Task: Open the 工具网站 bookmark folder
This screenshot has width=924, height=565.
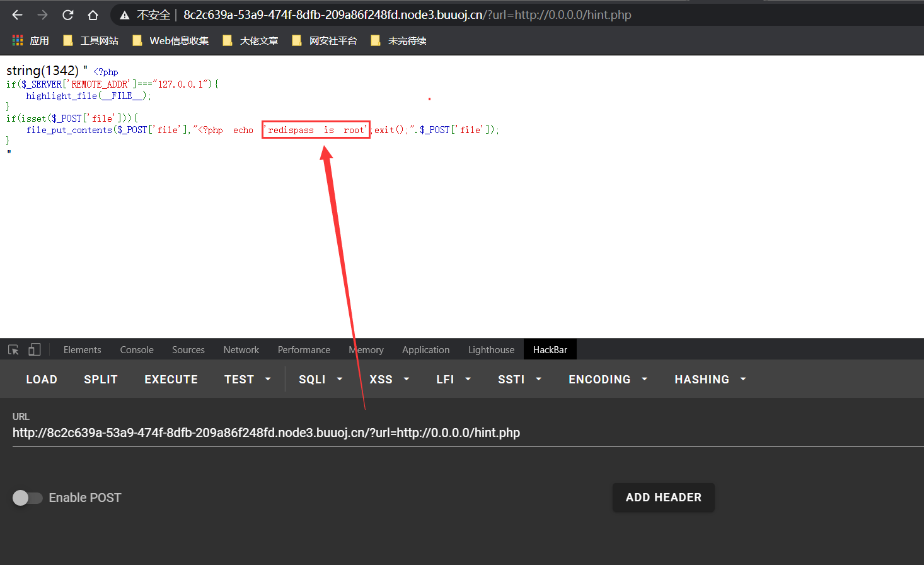Action: [x=91, y=40]
